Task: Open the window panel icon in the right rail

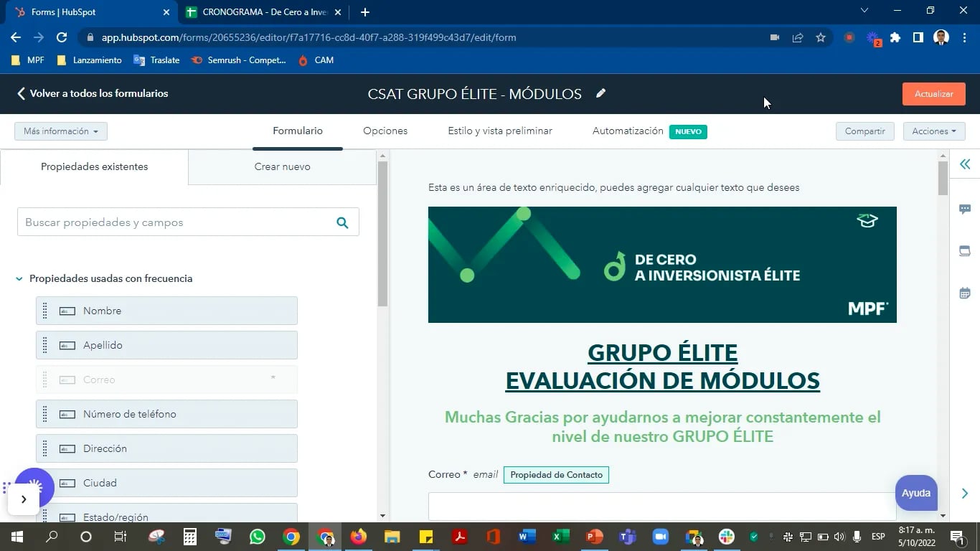Action: [x=965, y=251]
